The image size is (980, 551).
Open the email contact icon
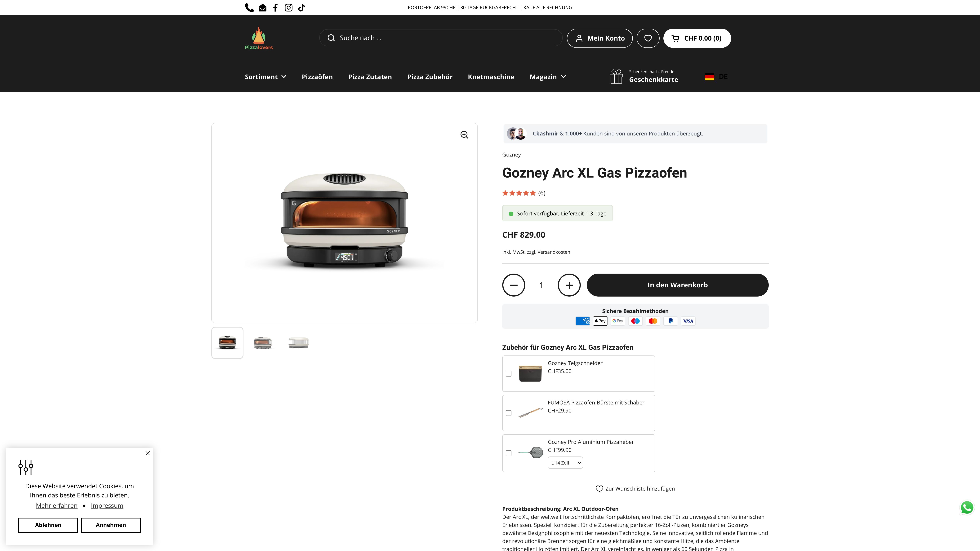(x=262, y=7)
